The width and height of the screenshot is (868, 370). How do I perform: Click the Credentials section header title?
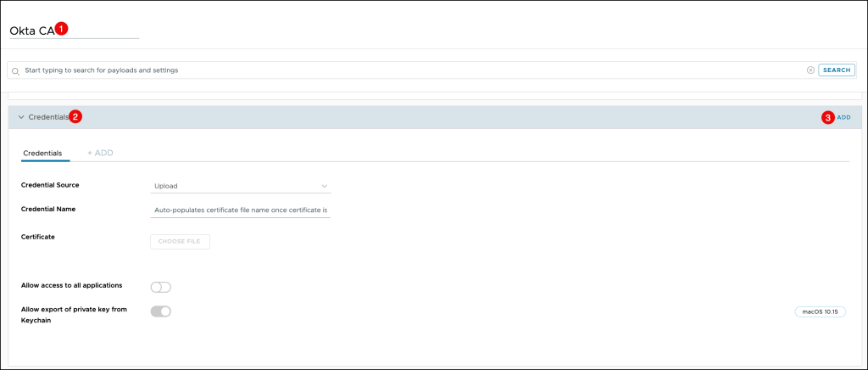[47, 117]
